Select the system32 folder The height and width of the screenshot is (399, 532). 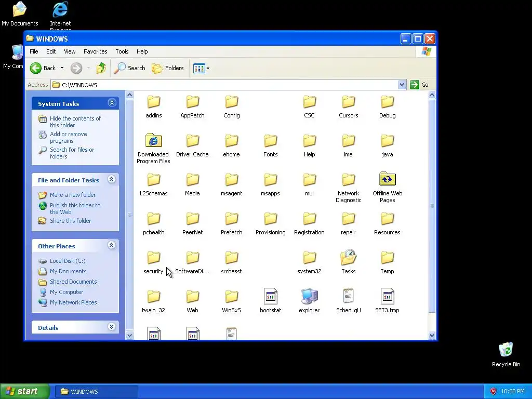click(309, 262)
